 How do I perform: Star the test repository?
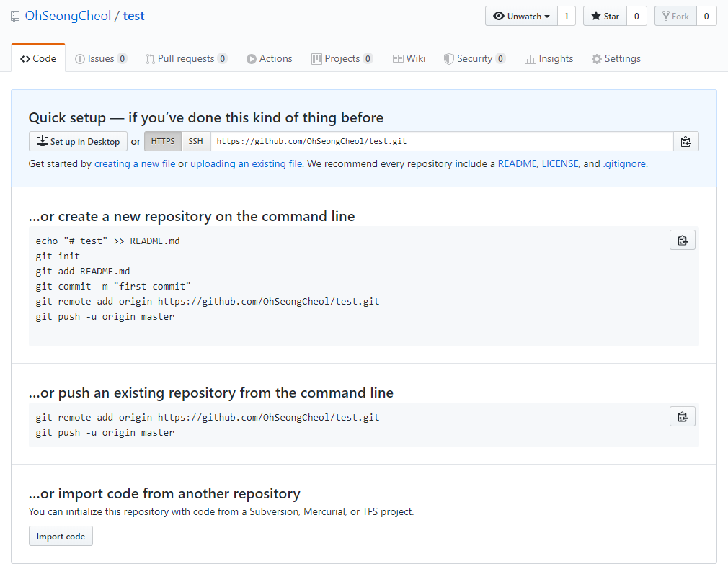(605, 17)
